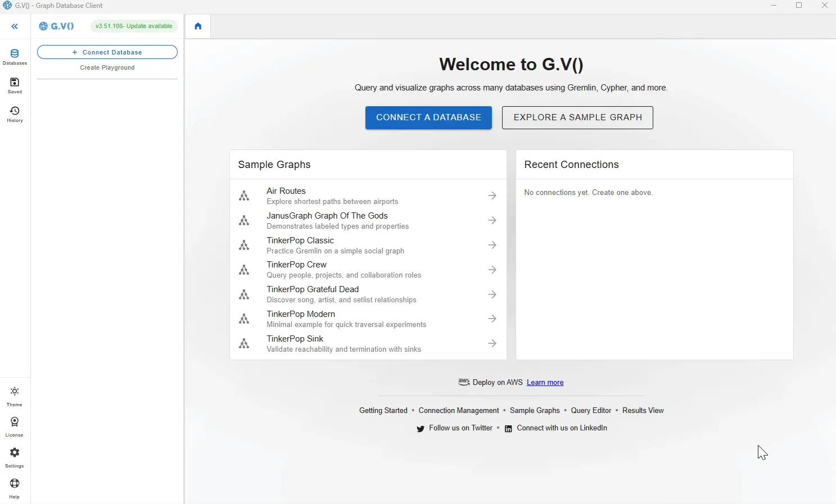Open the Theme switcher icon
This screenshot has height=504, width=836.
(15, 392)
